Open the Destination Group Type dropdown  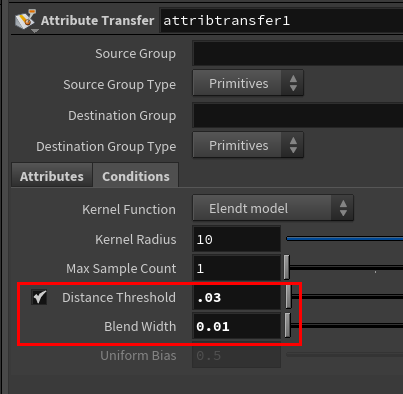click(x=248, y=145)
